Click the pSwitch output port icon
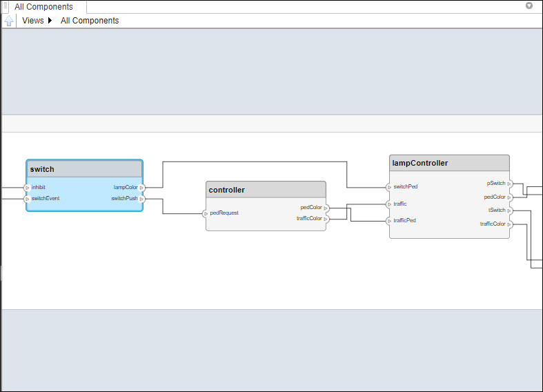This screenshot has height=392, width=543. (509, 184)
